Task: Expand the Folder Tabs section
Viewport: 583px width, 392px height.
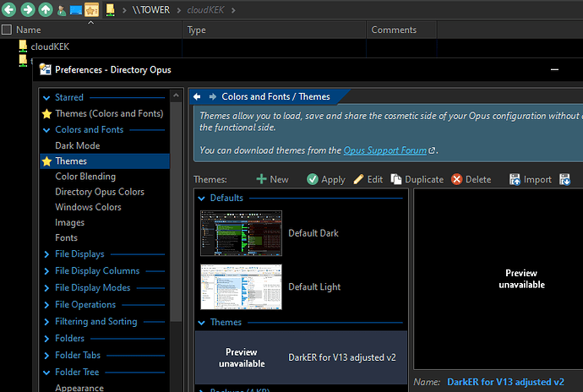Action: point(46,356)
